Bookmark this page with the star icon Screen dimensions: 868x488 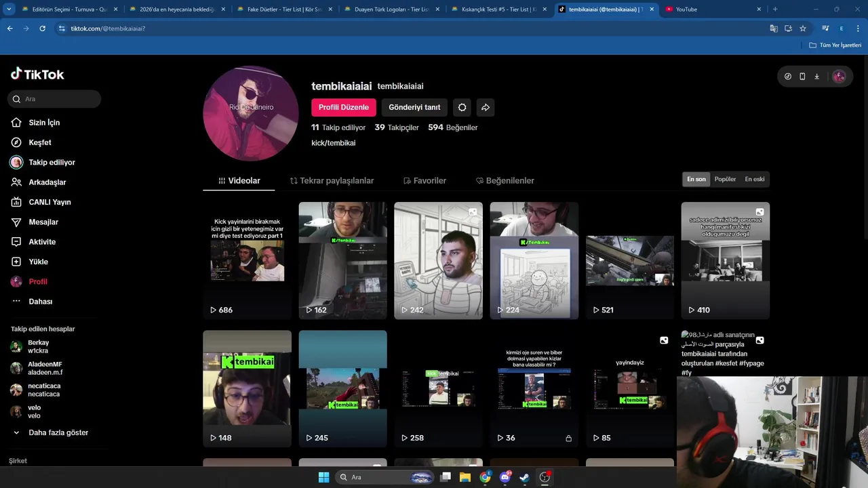(x=803, y=28)
